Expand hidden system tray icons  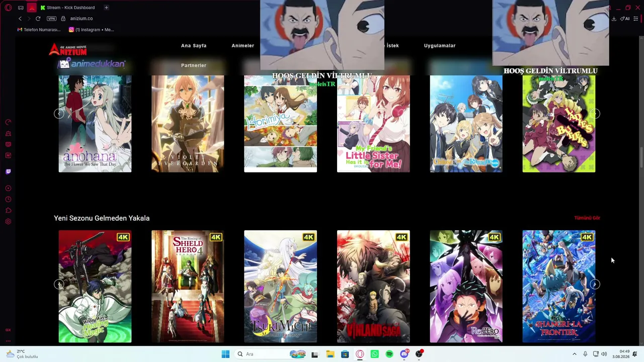click(575, 354)
